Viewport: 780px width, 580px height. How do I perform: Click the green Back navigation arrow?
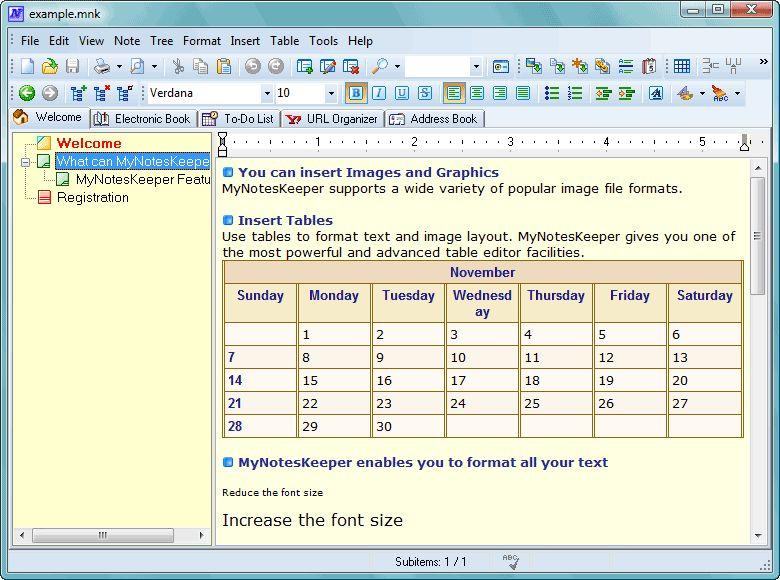coord(27,93)
